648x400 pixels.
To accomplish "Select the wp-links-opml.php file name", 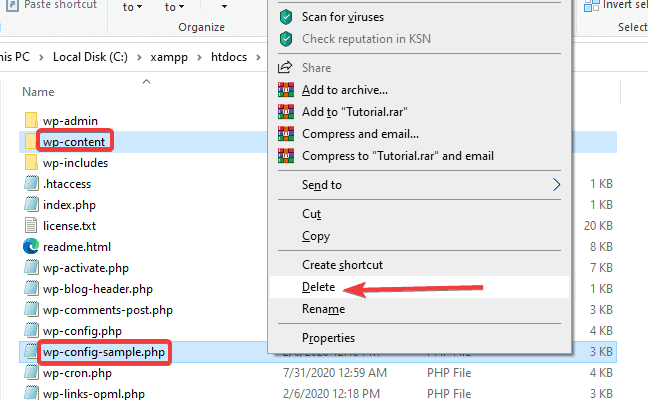I will point(94,394).
